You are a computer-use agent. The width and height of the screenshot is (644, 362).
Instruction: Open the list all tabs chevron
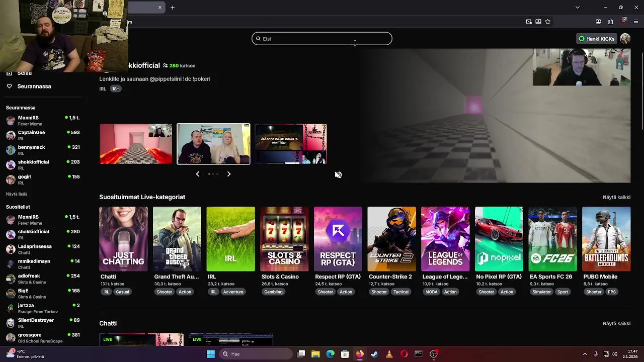tap(578, 8)
